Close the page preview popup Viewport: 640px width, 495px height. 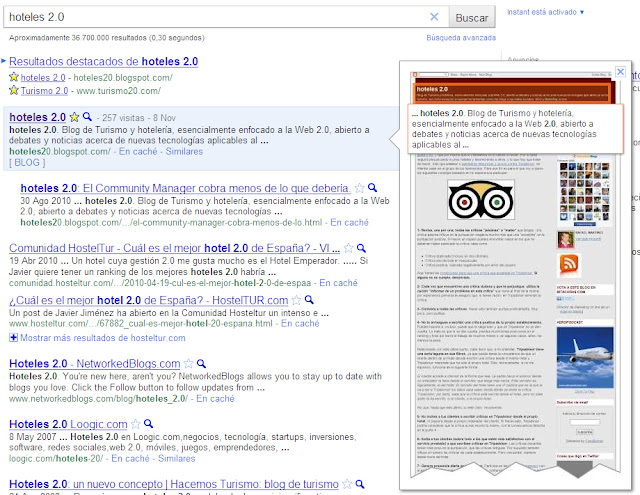point(620,72)
